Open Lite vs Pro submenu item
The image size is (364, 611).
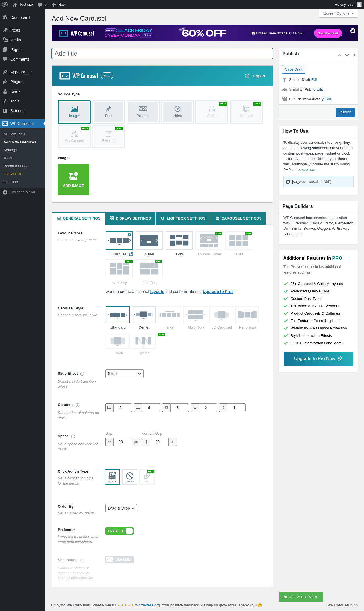[x=12, y=174]
